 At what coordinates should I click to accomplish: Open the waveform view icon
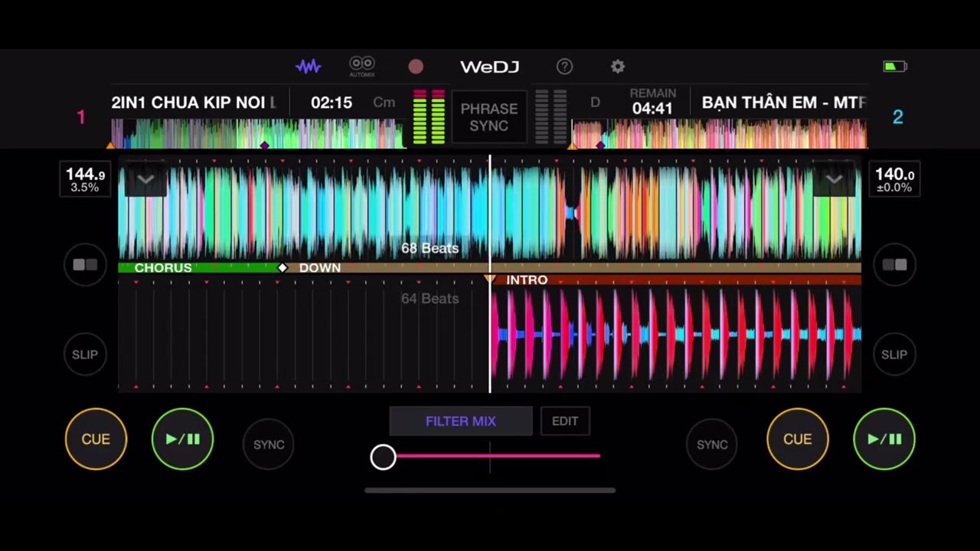click(308, 67)
